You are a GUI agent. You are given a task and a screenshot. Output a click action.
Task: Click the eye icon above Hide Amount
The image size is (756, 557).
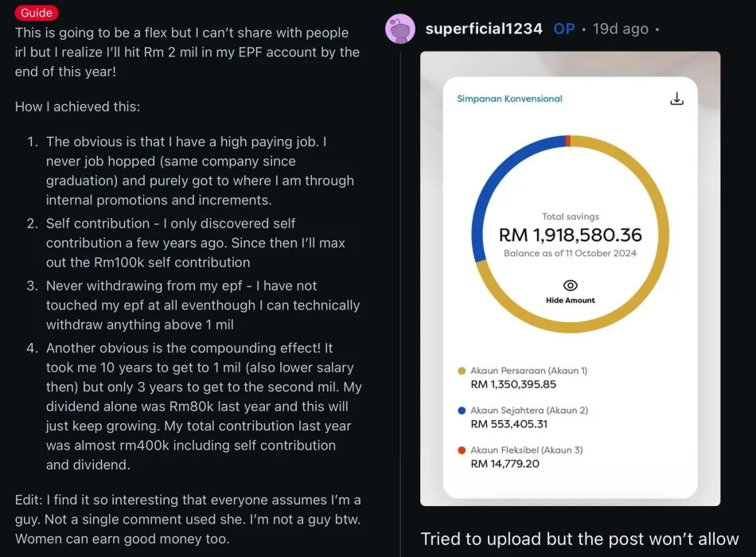tap(571, 285)
